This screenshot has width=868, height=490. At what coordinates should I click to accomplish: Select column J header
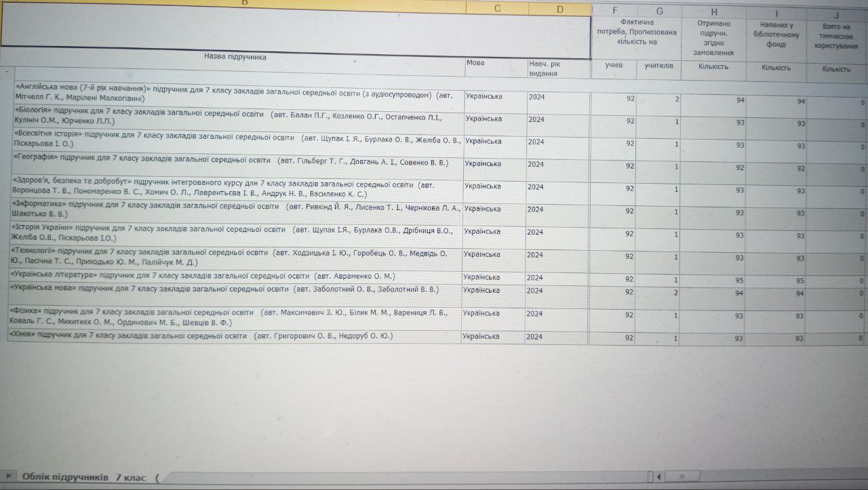point(836,14)
